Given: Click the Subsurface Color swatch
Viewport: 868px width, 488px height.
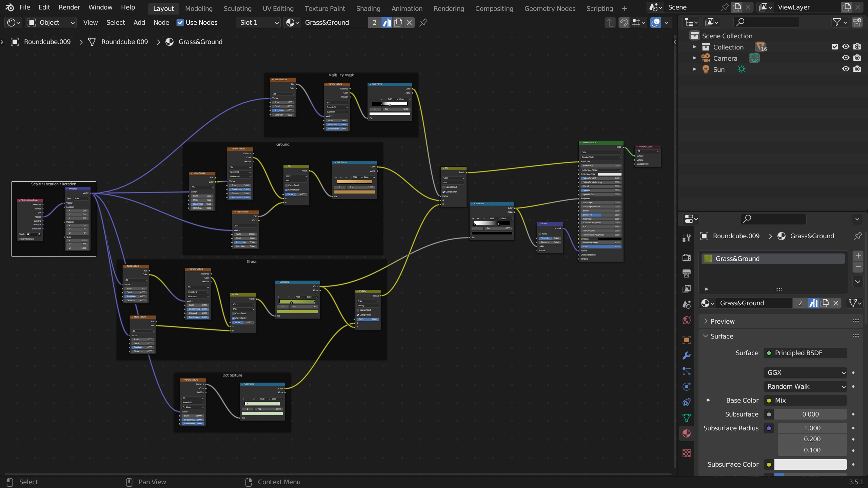Looking at the screenshot, I should pos(810,464).
